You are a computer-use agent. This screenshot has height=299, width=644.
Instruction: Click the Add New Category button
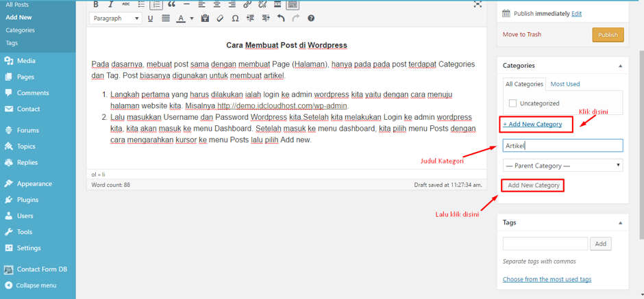534,185
